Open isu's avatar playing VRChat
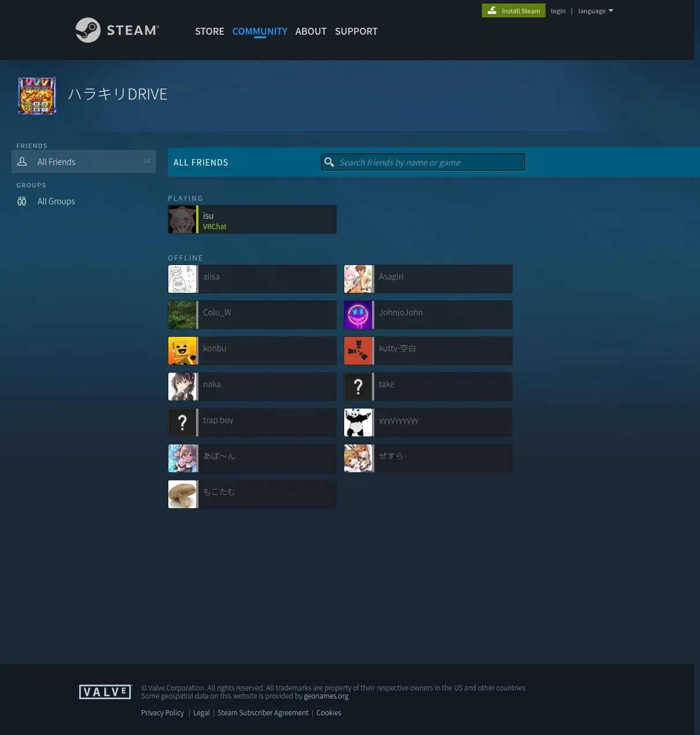This screenshot has height=735, width=700. [x=182, y=219]
